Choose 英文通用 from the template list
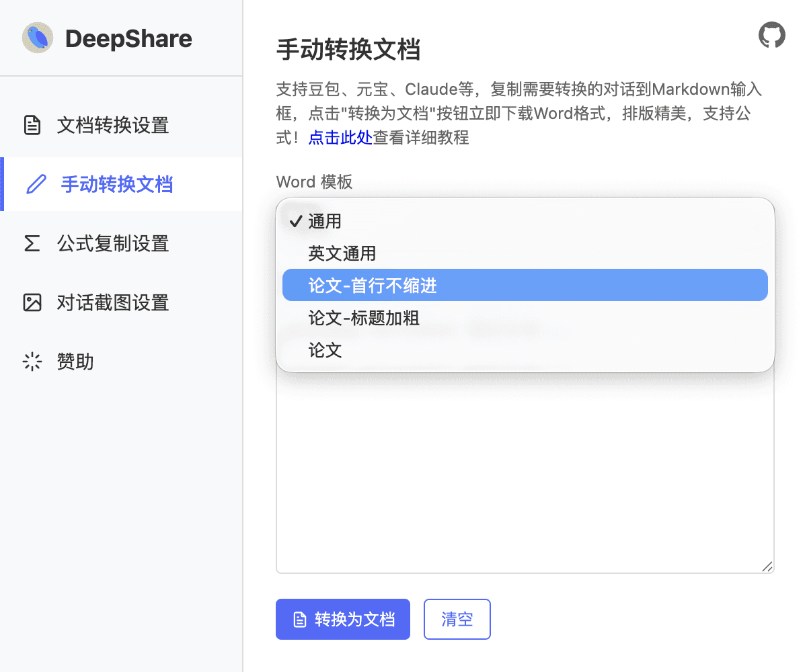The height and width of the screenshot is (672, 807). coord(342,253)
